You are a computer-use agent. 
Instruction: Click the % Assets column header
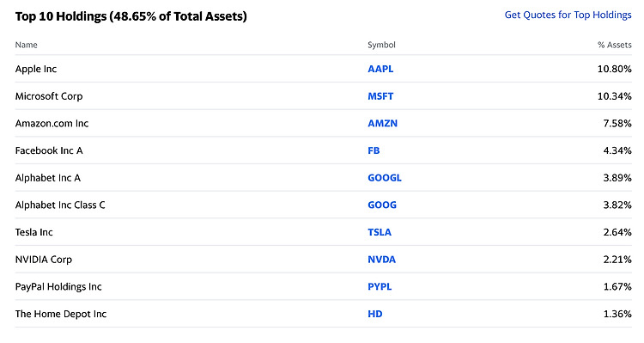point(615,45)
